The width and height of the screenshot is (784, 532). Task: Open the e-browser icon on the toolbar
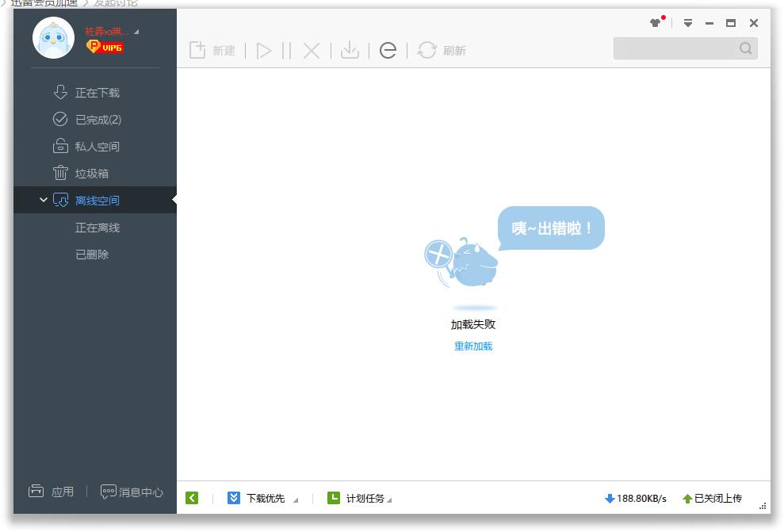coord(388,50)
